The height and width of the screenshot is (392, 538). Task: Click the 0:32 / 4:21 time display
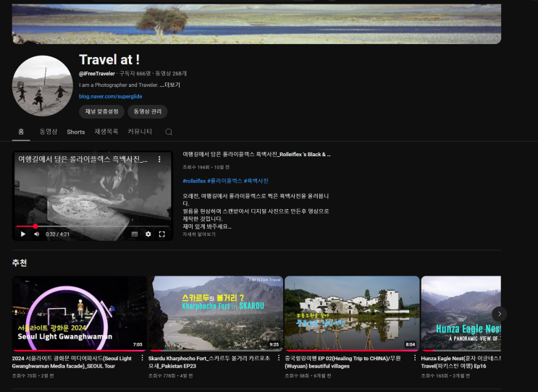[57, 234]
